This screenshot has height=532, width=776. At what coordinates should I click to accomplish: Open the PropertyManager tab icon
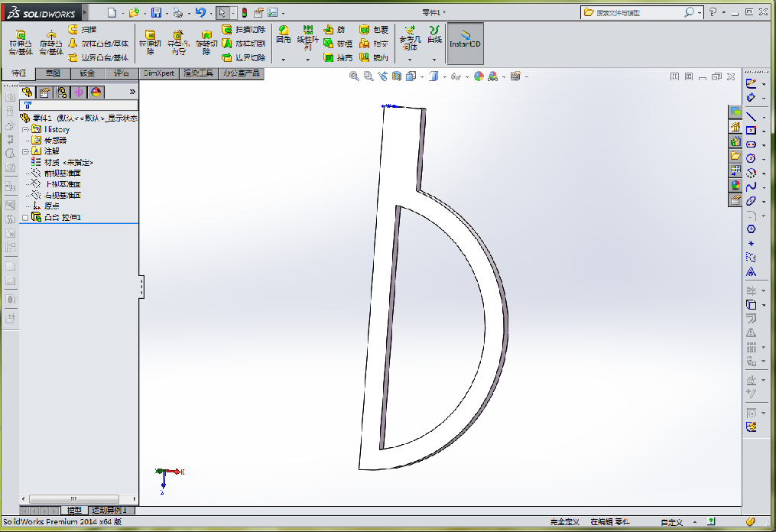pyautogui.click(x=44, y=92)
